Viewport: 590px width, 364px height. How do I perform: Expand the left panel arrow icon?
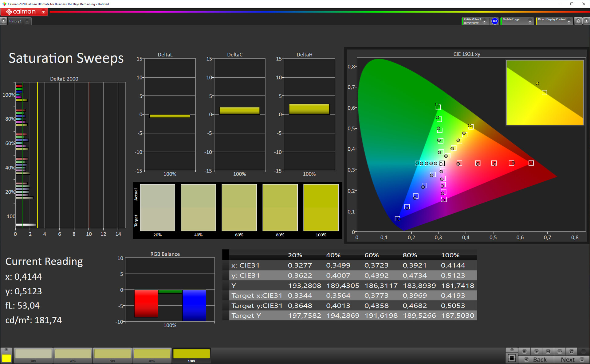tap(3, 21)
